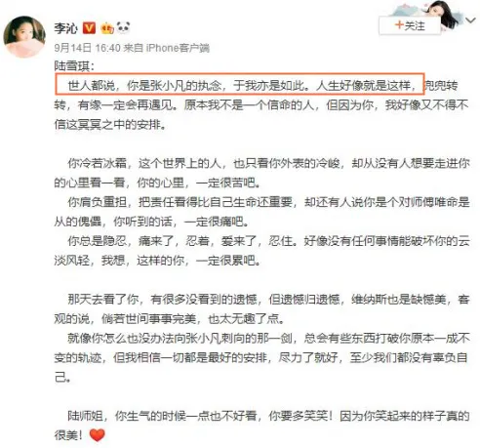480x448 pixels.
Task: Select the paragraph starting 你总是隐忍
Action: coord(261,251)
